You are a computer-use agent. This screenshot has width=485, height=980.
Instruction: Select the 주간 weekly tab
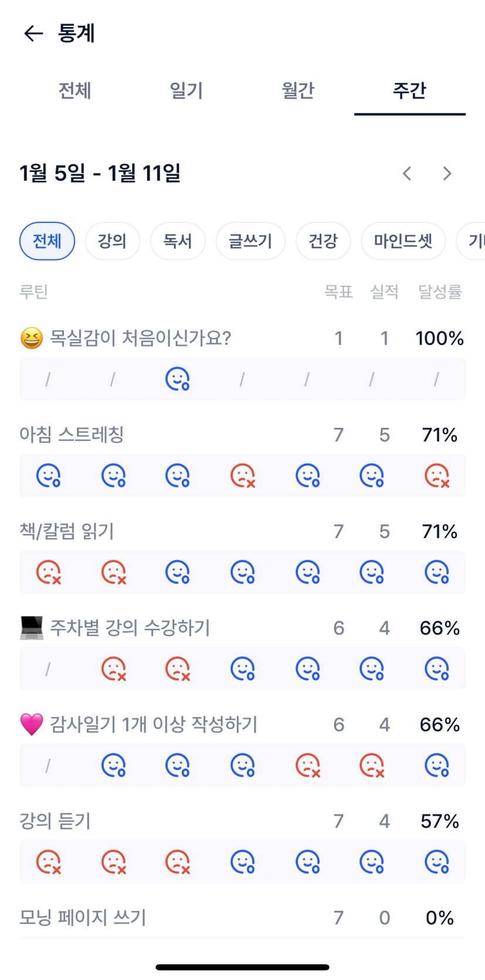pos(409,91)
